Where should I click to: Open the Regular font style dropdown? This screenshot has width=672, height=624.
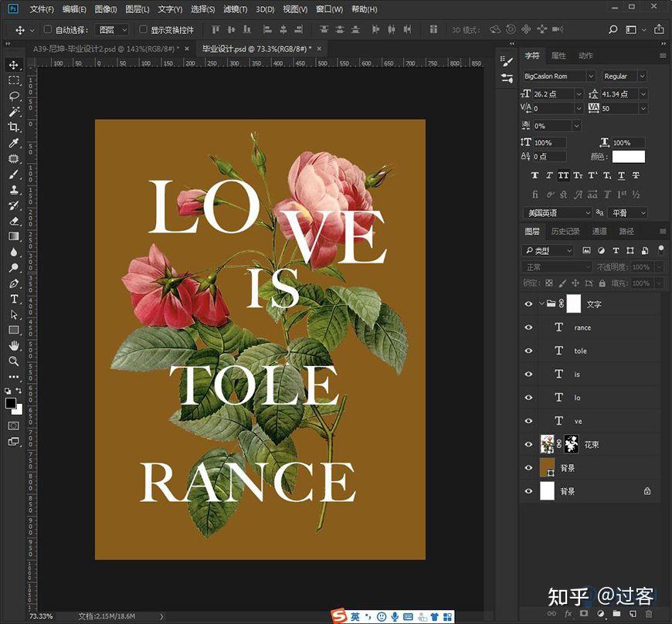642,76
